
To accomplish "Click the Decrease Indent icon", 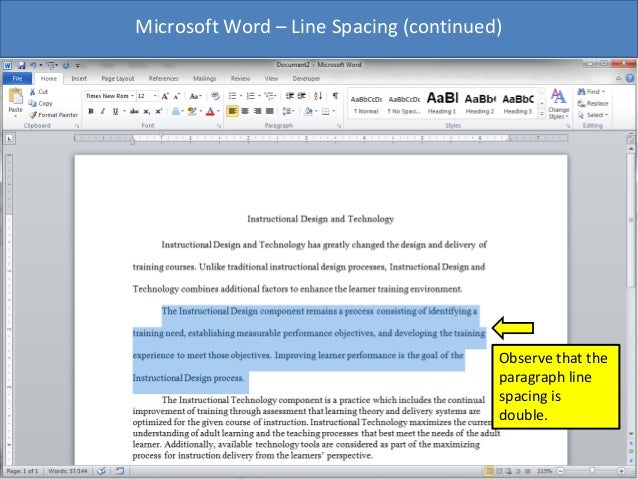I will coord(290,96).
